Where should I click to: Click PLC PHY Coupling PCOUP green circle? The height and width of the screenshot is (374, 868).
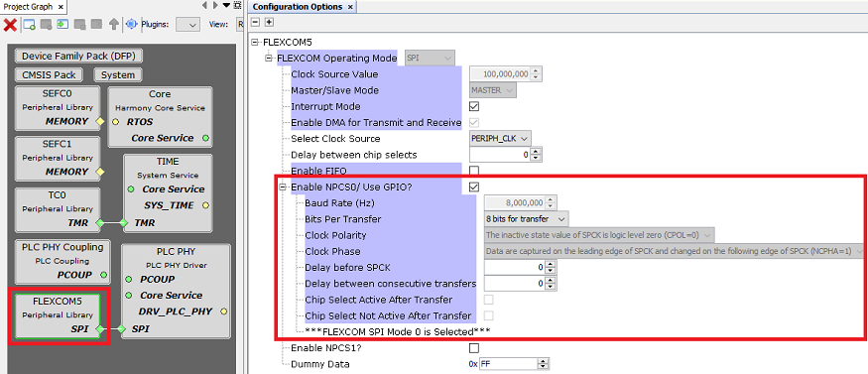coord(103,275)
